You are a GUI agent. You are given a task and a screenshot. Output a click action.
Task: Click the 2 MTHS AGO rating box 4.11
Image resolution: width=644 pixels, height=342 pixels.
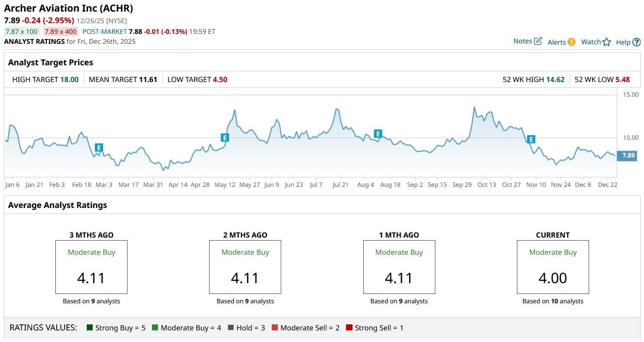click(245, 267)
